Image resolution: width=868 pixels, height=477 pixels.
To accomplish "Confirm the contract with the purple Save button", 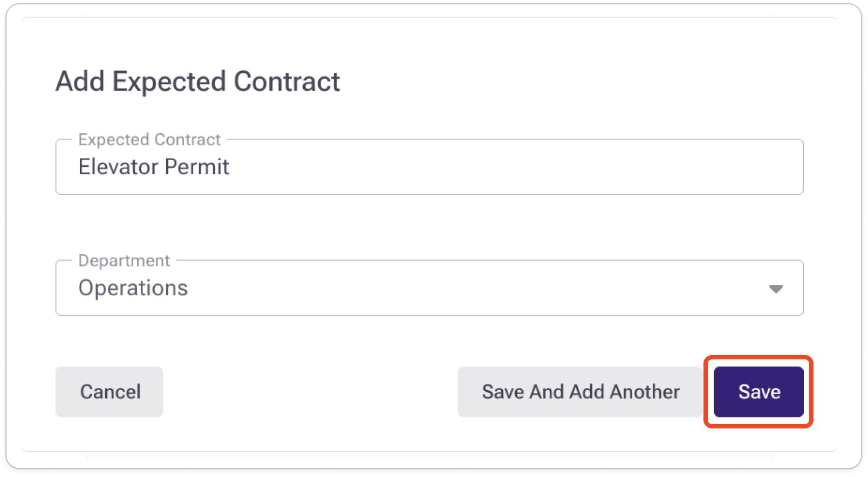I will 758,392.
